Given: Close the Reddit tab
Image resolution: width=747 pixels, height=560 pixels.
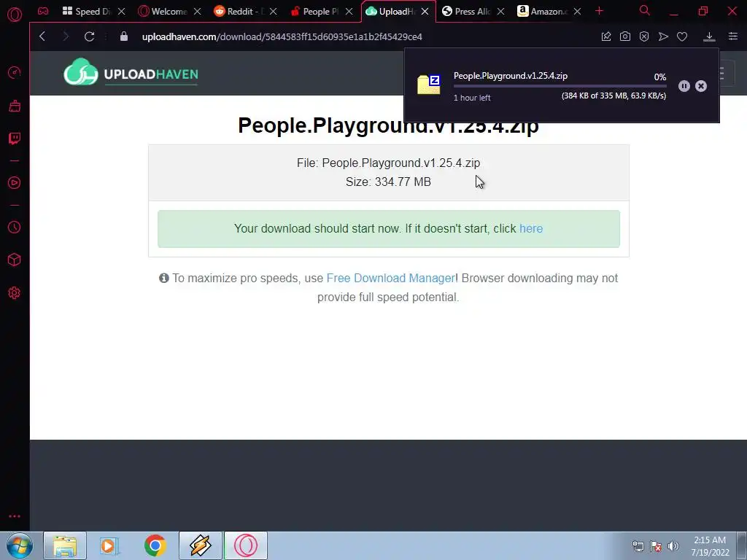Looking at the screenshot, I should tap(273, 12).
